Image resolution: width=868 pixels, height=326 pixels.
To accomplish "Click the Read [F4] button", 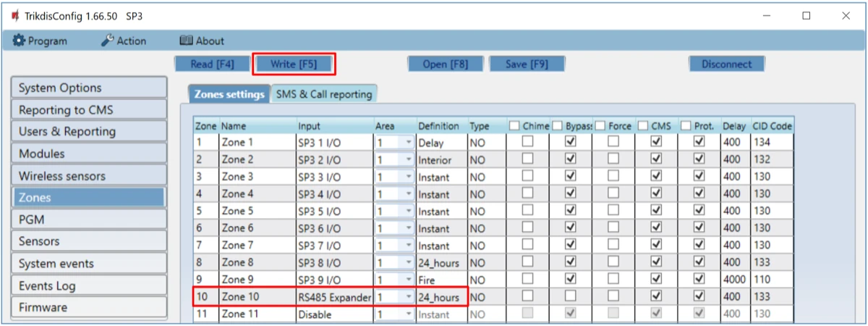I will pyautogui.click(x=213, y=64).
